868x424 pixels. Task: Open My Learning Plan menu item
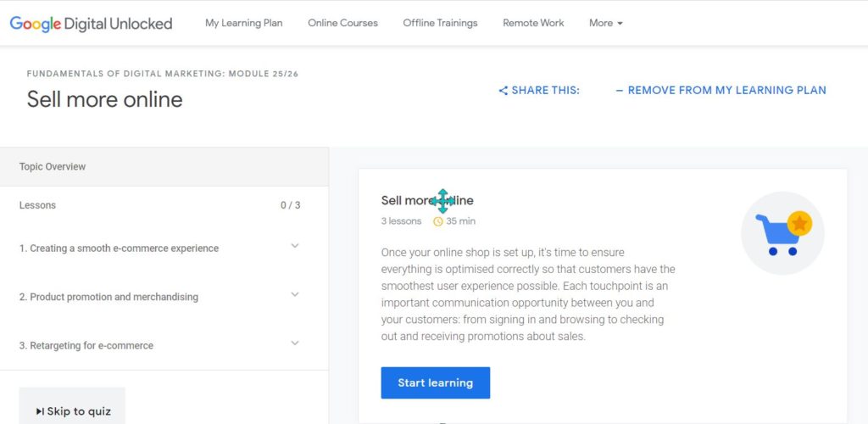tap(243, 23)
